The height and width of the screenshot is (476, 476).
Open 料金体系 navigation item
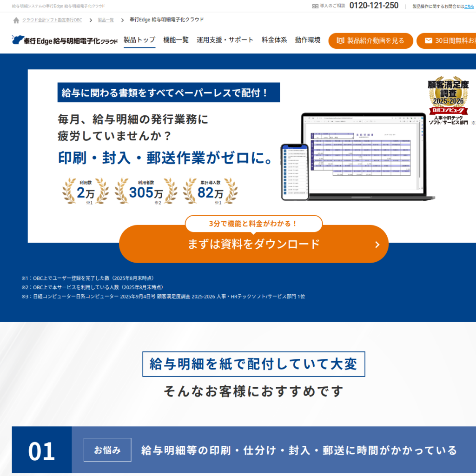click(x=274, y=40)
